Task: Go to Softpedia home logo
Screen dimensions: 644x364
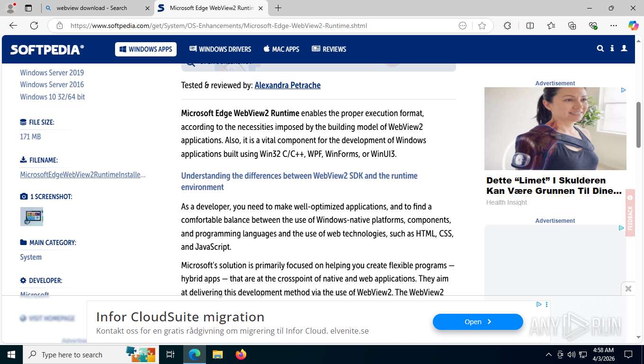Action: pyautogui.click(x=47, y=49)
